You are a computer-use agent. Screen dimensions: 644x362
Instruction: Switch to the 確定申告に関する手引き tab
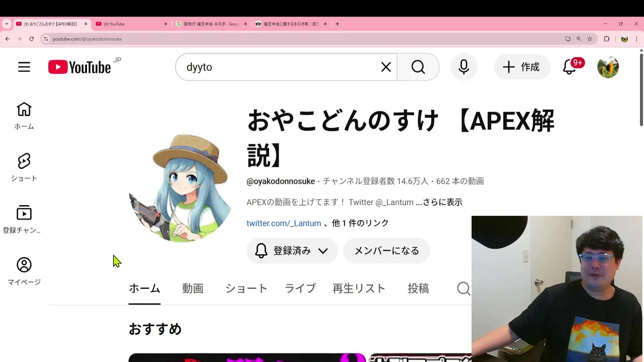291,24
